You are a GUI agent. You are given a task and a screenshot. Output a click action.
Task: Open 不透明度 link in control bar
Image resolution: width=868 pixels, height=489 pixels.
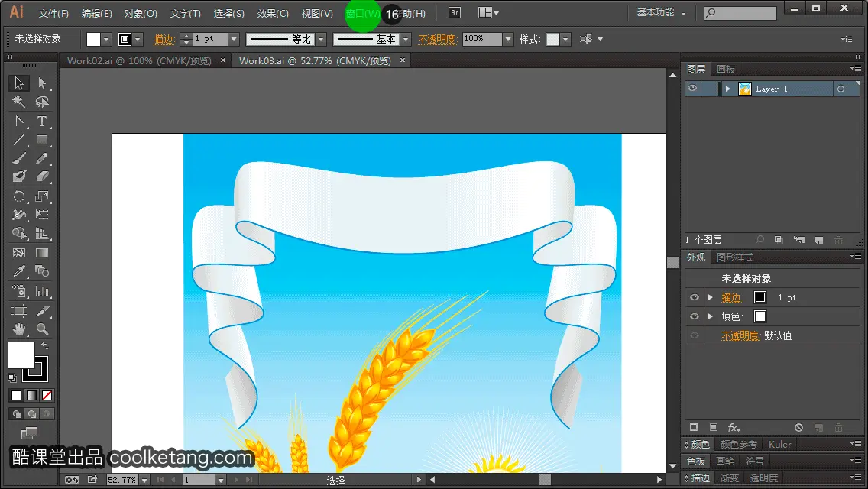pyautogui.click(x=437, y=39)
